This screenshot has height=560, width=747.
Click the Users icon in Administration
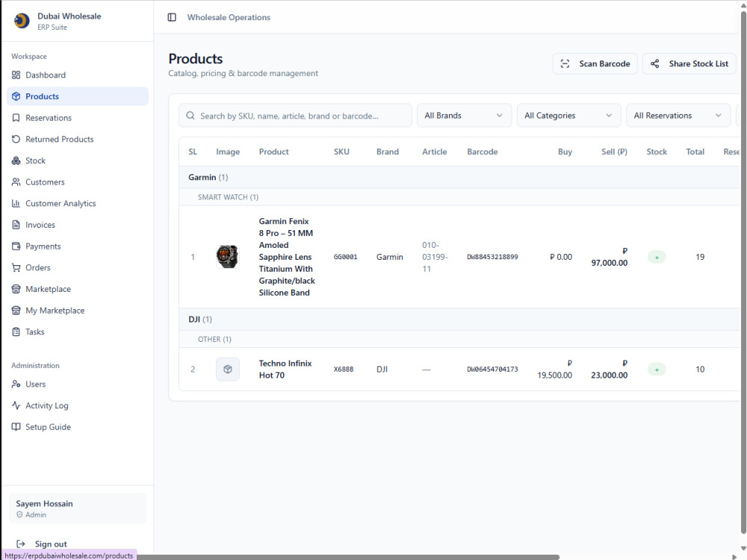pos(16,384)
